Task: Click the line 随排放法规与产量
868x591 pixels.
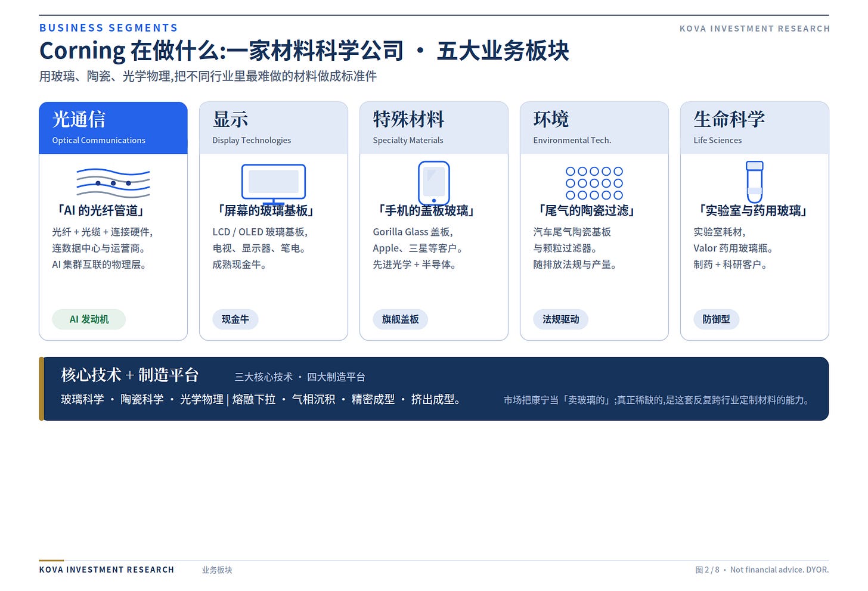Action: (x=575, y=264)
